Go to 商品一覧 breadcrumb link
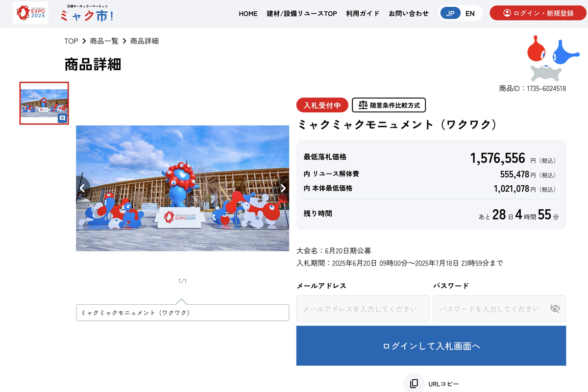The height and width of the screenshot is (392, 588). coord(104,41)
